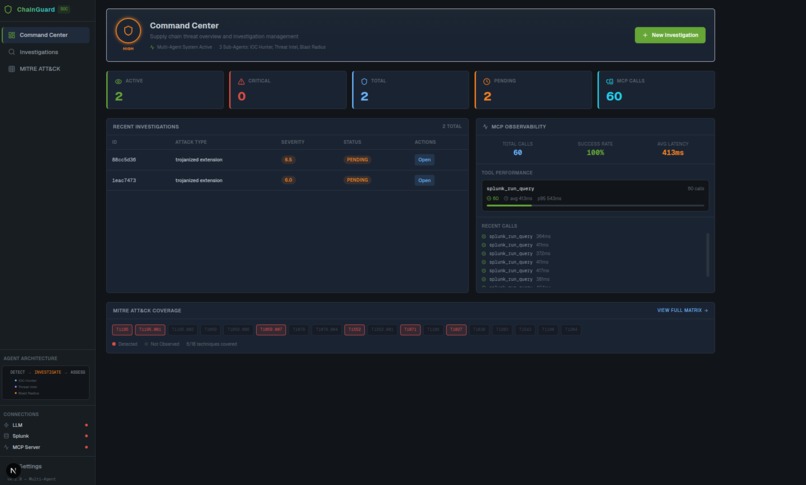The image size is (806, 485).
Task: Click the Splunk database icon in Connections
Action: (x=6, y=436)
